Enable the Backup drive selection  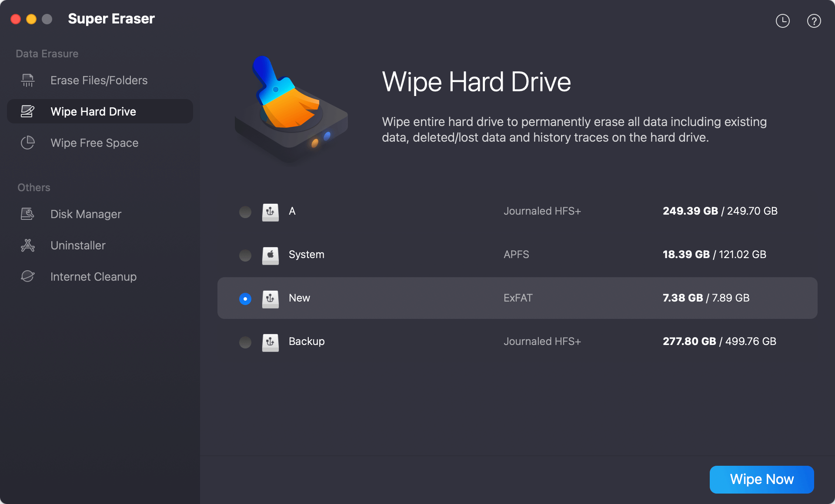(245, 341)
